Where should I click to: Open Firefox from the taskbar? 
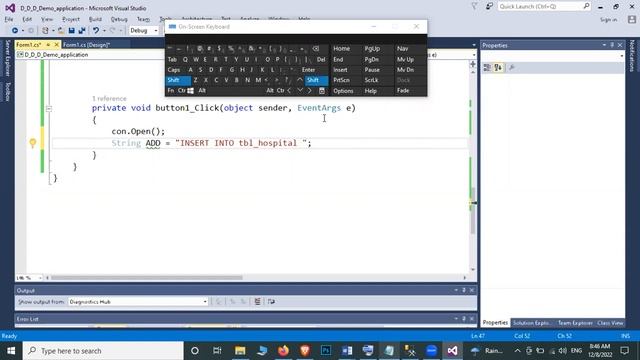pyautogui.click(x=283, y=351)
